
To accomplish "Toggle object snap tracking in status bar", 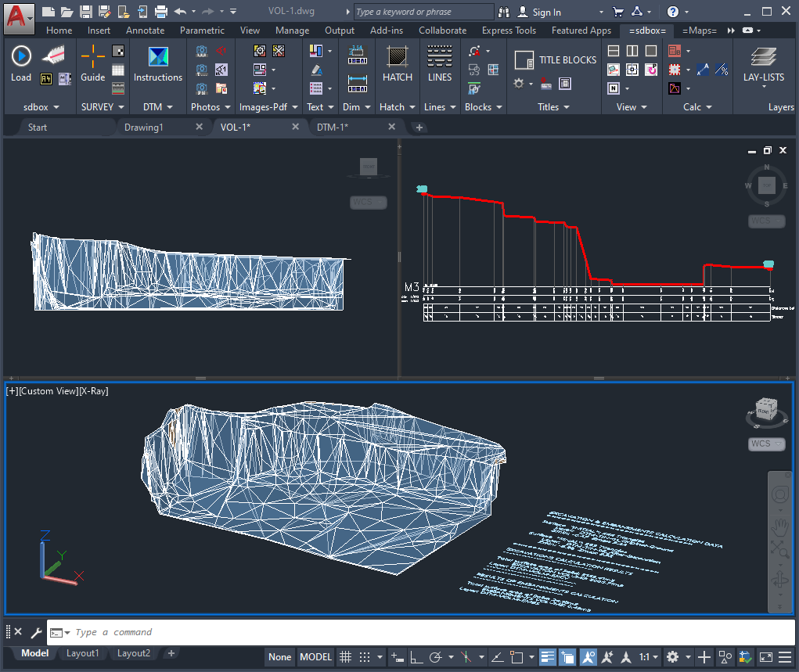I will point(497,657).
